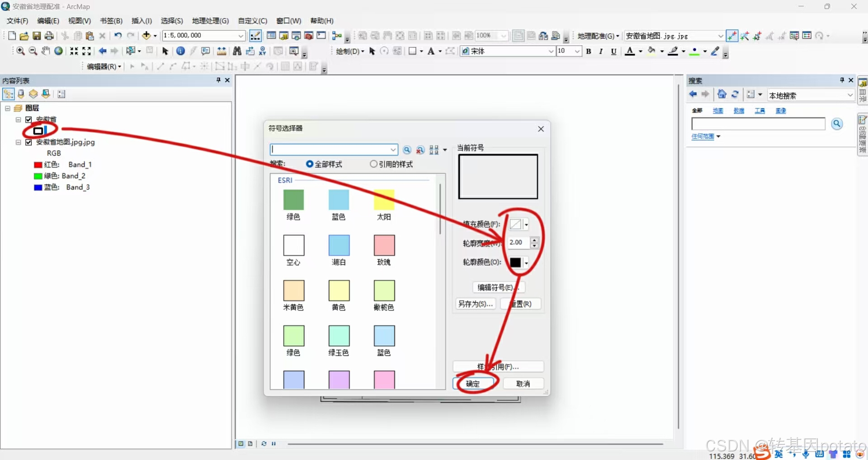Click the 样式引用 button
The width and height of the screenshot is (868, 460).
[x=498, y=366]
